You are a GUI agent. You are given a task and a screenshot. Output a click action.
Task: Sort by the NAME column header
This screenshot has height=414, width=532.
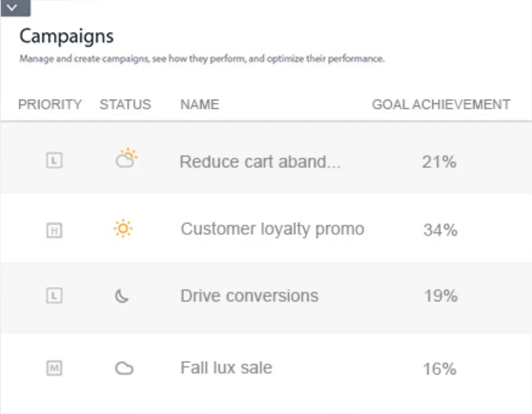[199, 105]
